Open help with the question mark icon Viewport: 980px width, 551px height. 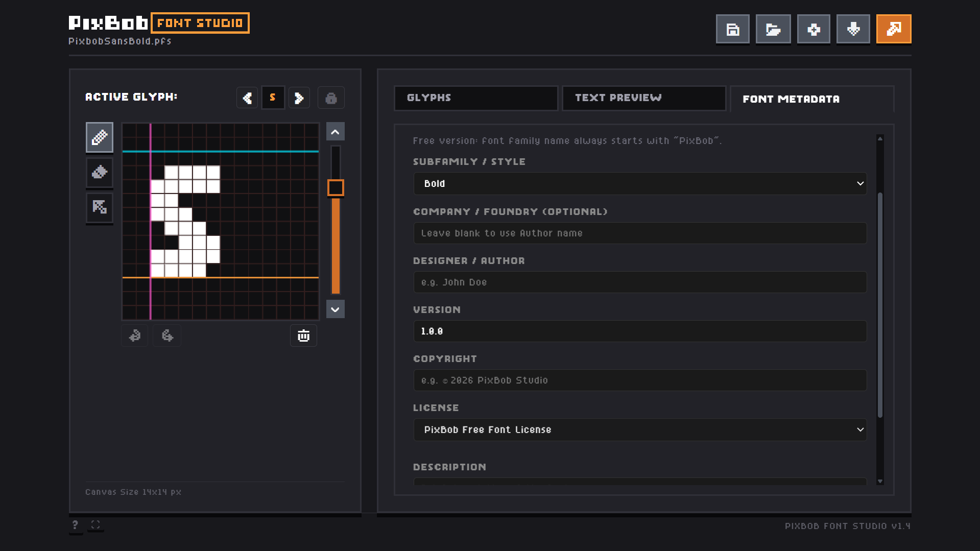coord(75,525)
